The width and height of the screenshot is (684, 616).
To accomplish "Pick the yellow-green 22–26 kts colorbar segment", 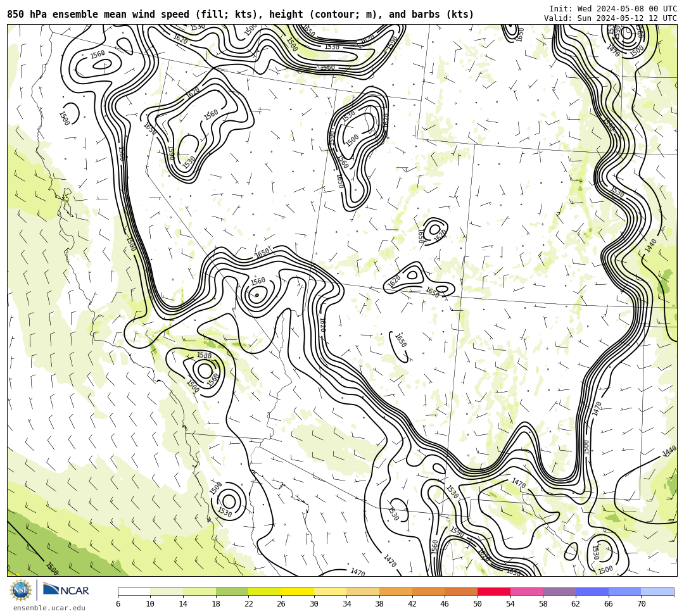I will 265,591.
